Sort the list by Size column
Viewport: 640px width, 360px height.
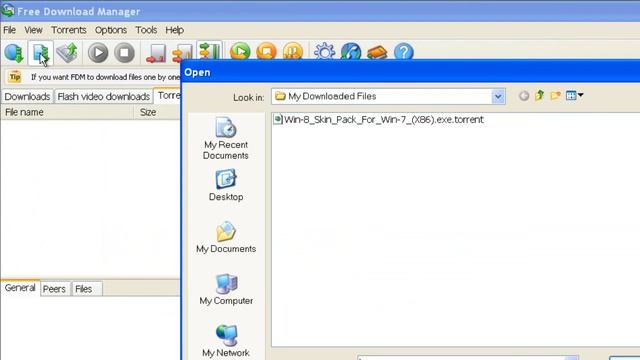157,112
